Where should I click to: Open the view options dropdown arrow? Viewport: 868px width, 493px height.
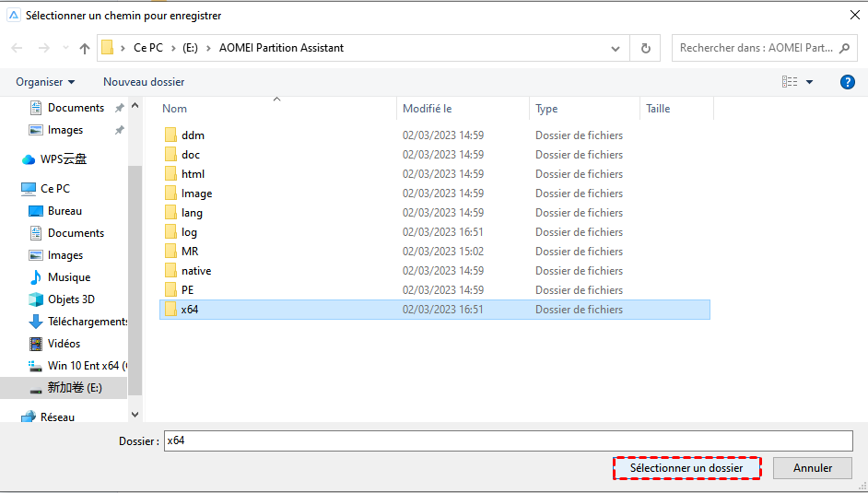(x=810, y=82)
